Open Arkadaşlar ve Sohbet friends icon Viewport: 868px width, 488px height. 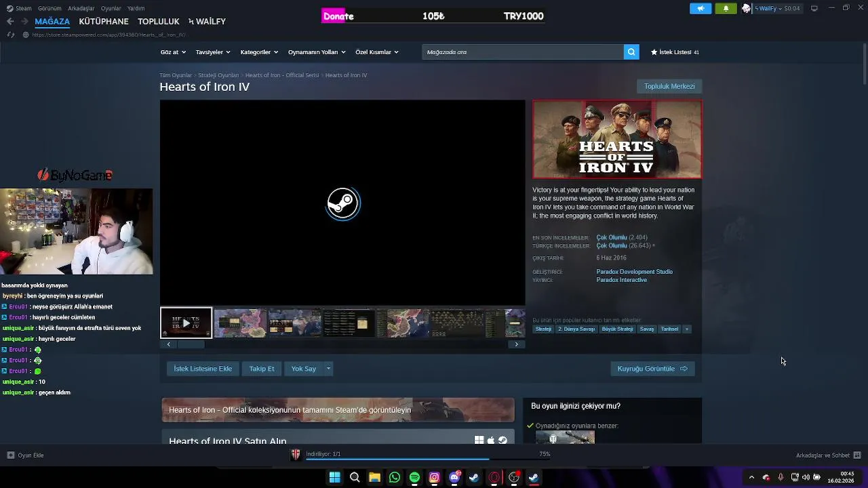[857, 455]
